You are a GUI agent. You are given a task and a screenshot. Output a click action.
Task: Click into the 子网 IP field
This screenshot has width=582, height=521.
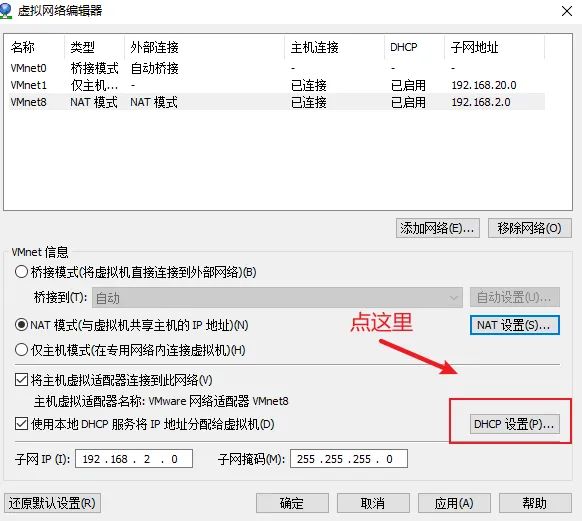click(x=134, y=459)
